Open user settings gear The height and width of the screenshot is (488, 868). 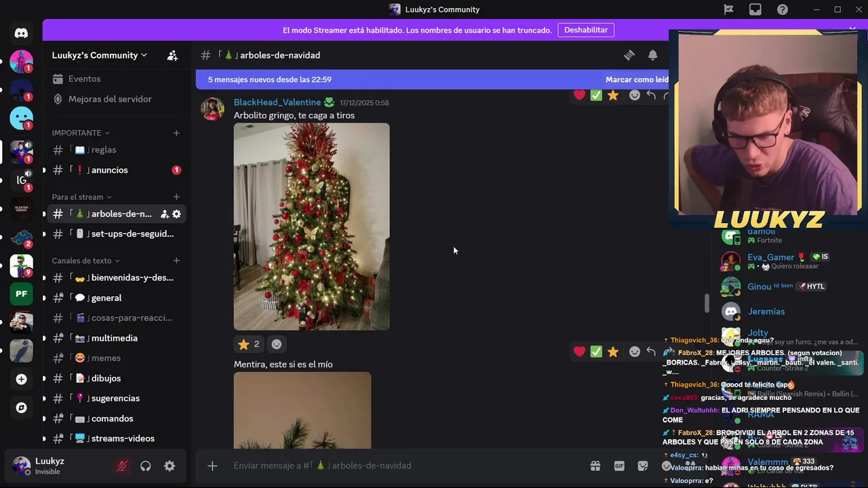coord(170,466)
